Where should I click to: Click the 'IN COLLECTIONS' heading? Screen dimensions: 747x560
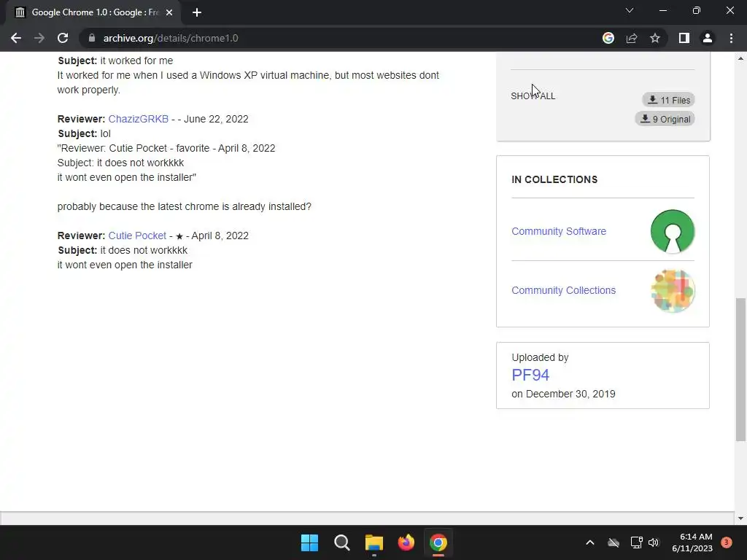point(554,179)
